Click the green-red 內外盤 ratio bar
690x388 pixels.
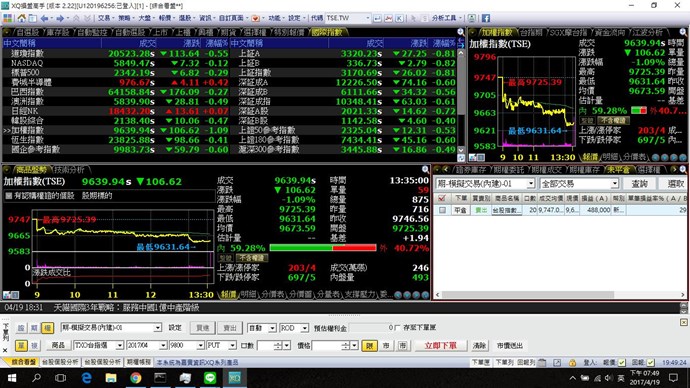[x=323, y=248]
